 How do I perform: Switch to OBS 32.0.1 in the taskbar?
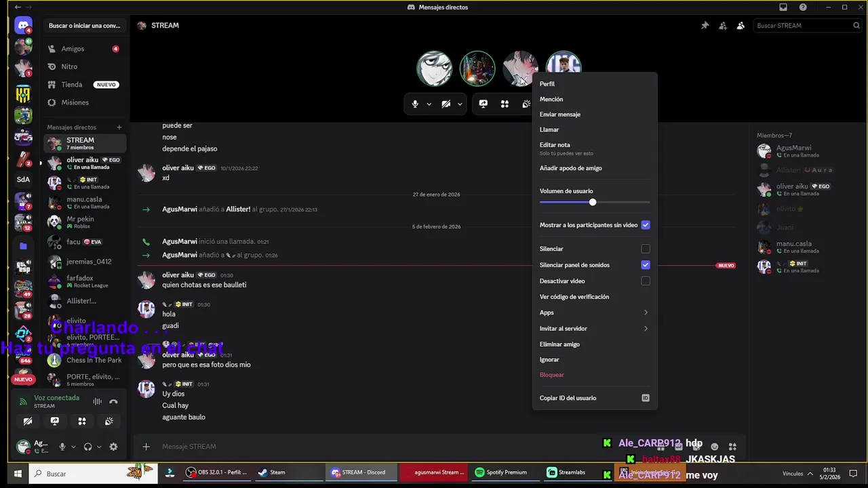217,472
